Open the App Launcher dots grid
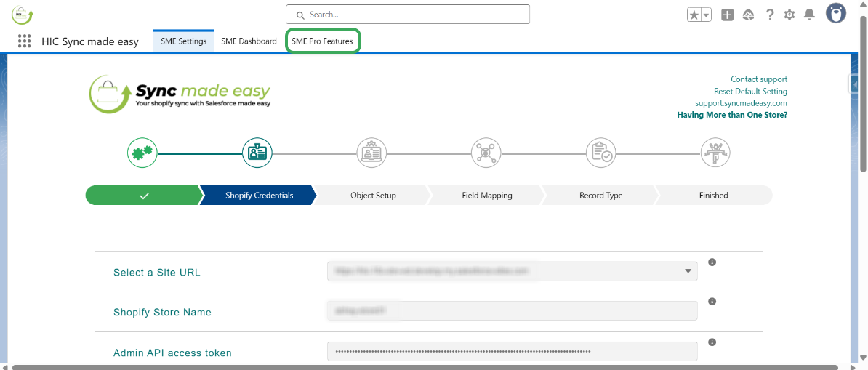 click(24, 41)
